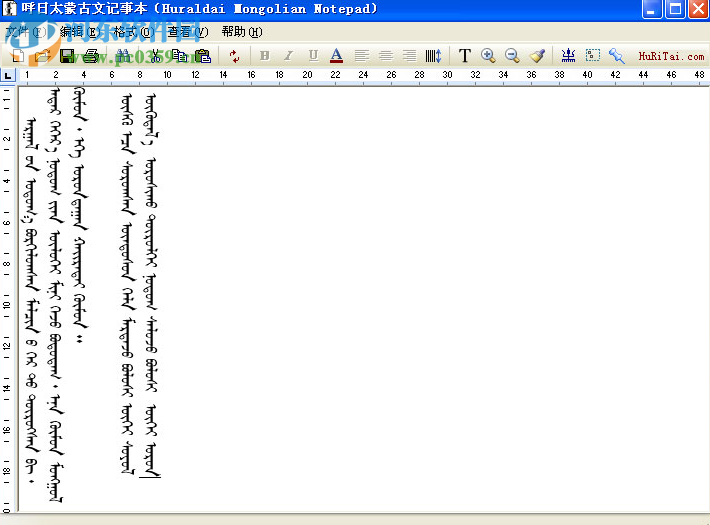
Task: Click the blue pushpin icon
Action: 616,56
